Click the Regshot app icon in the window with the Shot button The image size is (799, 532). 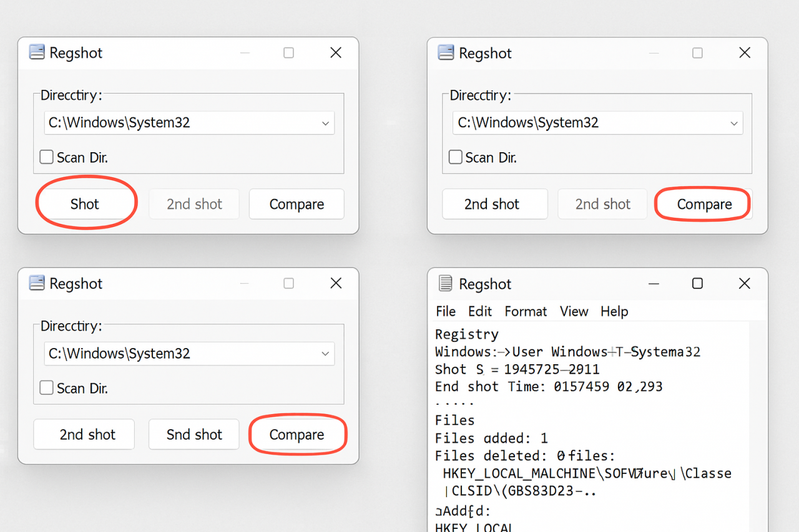[37, 52]
